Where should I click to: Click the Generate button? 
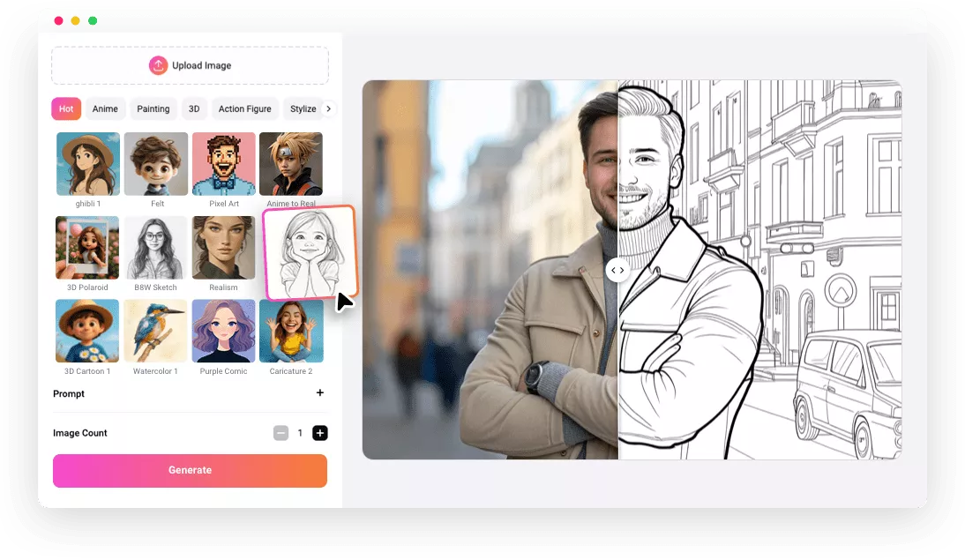tap(190, 470)
